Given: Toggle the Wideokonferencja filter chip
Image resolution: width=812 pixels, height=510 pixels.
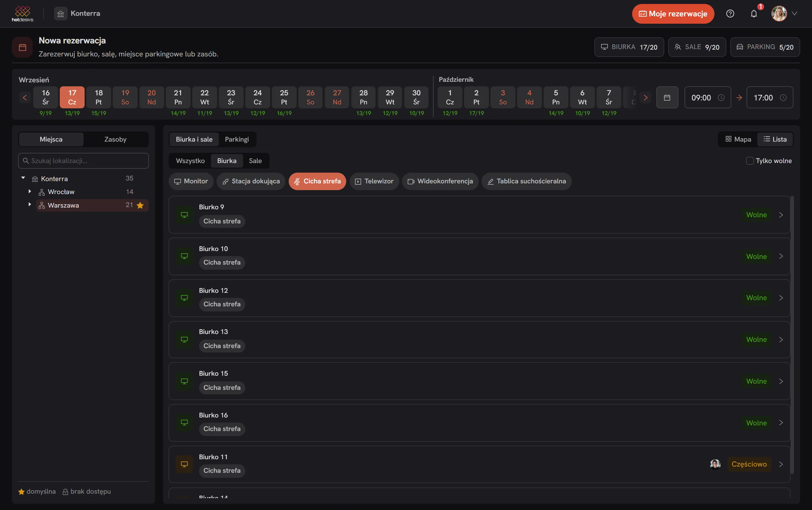Looking at the screenshot, I should point(440,181).
